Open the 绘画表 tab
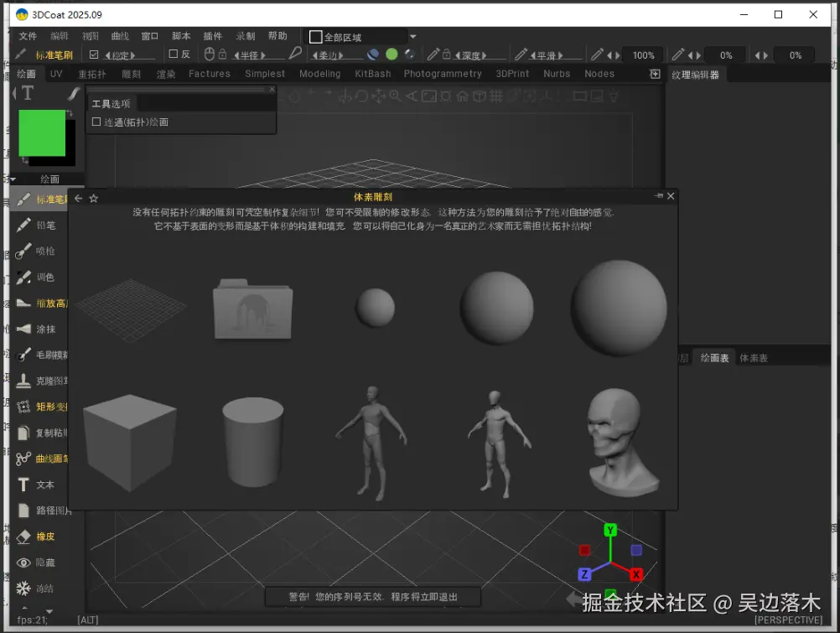This screenshot has height=633, width=840. tap(714, 358)
